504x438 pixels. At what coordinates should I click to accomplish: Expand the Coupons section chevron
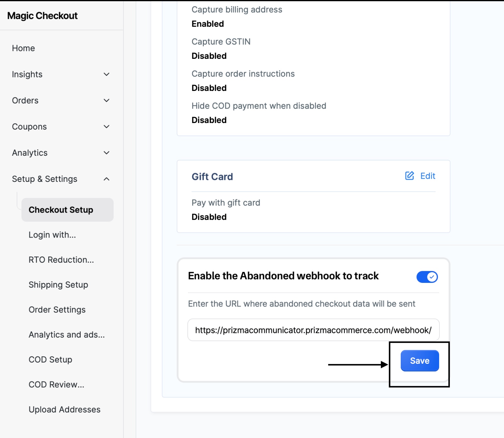tap(106, 126)
